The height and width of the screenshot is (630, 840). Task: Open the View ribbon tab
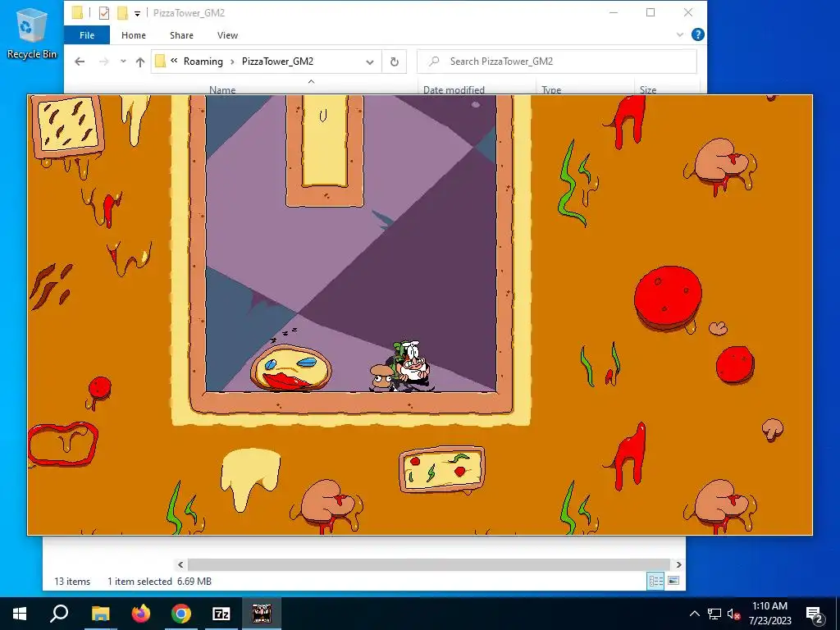227,35
